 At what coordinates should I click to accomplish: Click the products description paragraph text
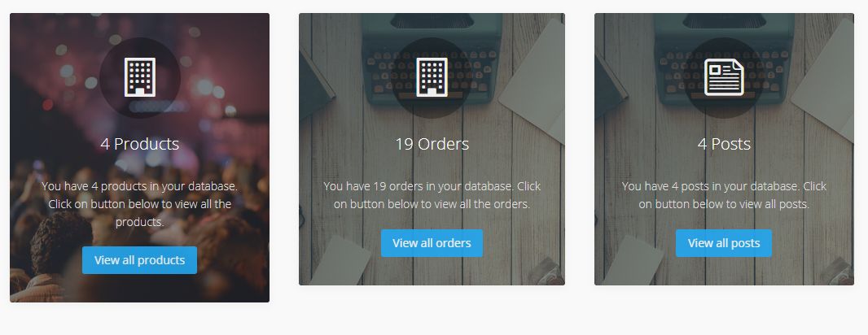[x=139, y=204]
